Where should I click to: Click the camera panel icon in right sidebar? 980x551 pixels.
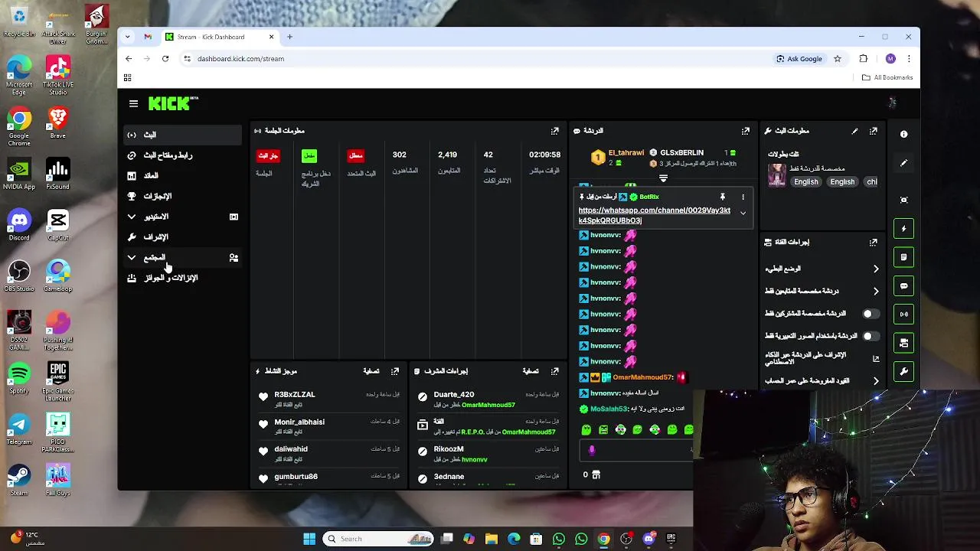pos(904,343)
